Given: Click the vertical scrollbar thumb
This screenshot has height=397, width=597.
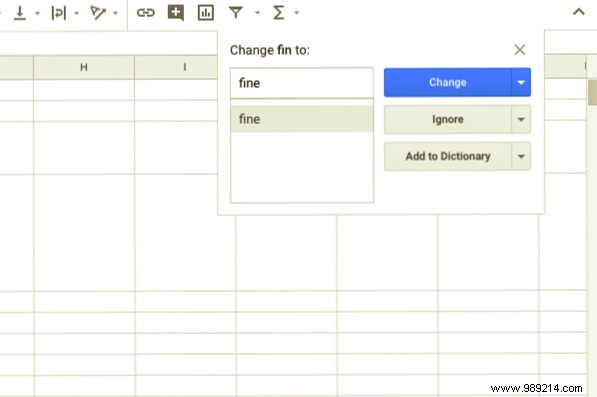Looking at the screenshot, I should pos(592,92).
